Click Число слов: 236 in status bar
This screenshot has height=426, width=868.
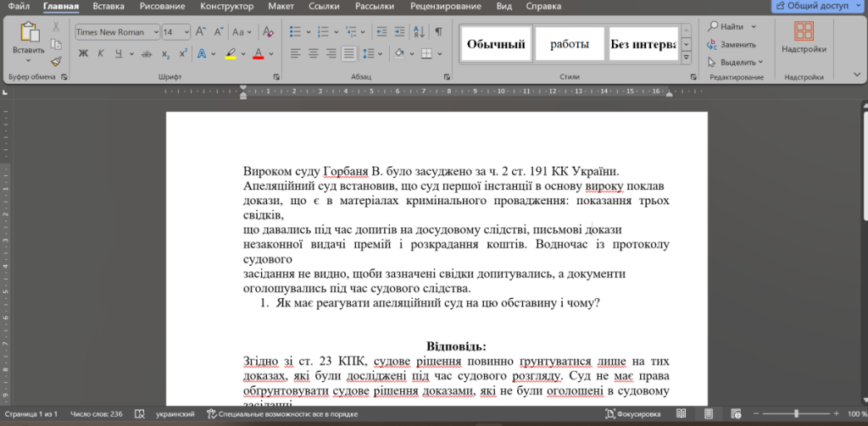click(97, 414)
